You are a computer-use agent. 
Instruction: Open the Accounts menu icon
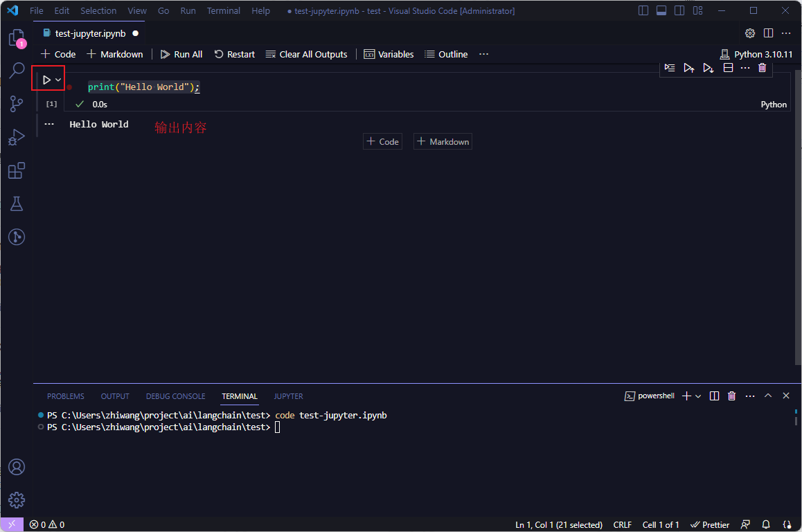tap(17, 467)
